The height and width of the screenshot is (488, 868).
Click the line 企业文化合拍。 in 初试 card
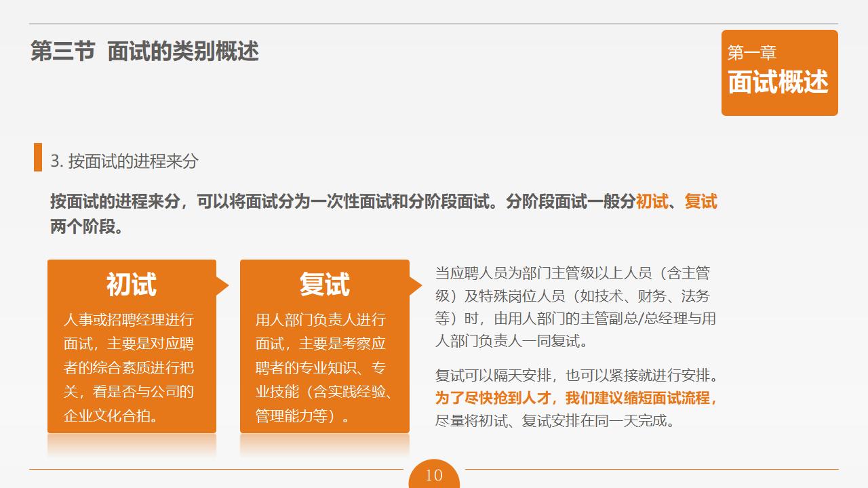(113, 415)
